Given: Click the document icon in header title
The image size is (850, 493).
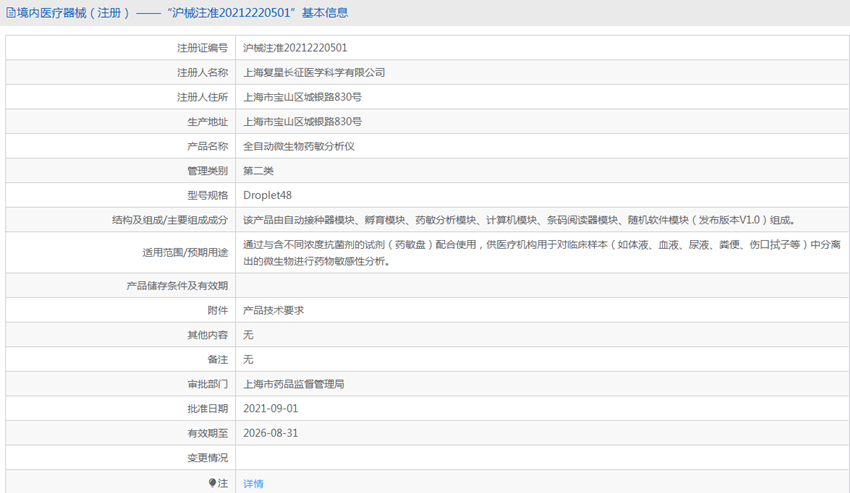Looking at the screenshot, I should [11, 12].
